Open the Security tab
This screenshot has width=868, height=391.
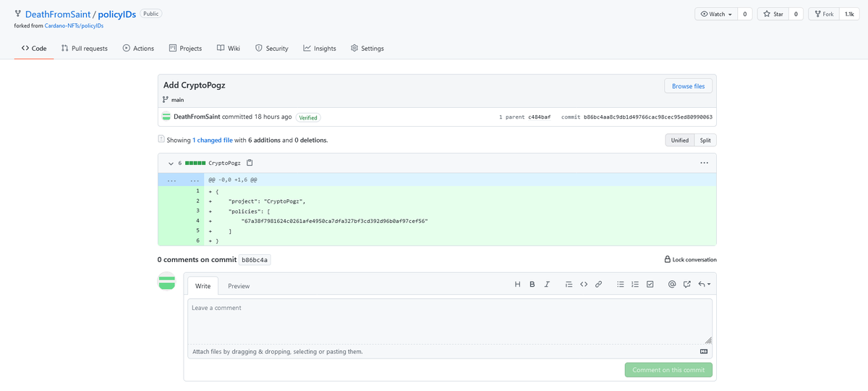click(x=272, y=48)
